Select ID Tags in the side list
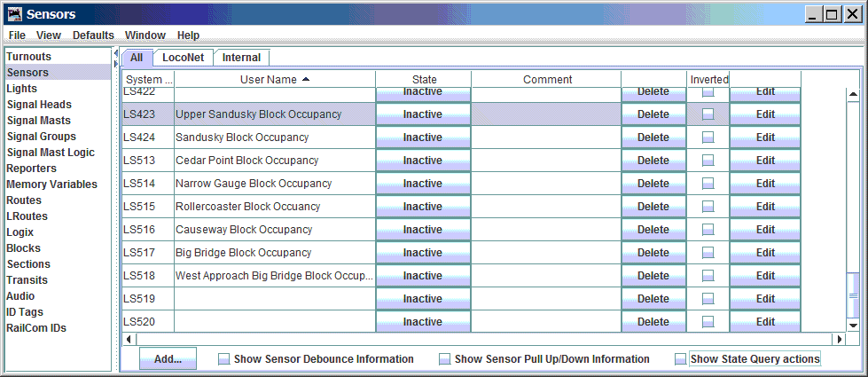Screen dimensions: 868x377 point(24,312)
